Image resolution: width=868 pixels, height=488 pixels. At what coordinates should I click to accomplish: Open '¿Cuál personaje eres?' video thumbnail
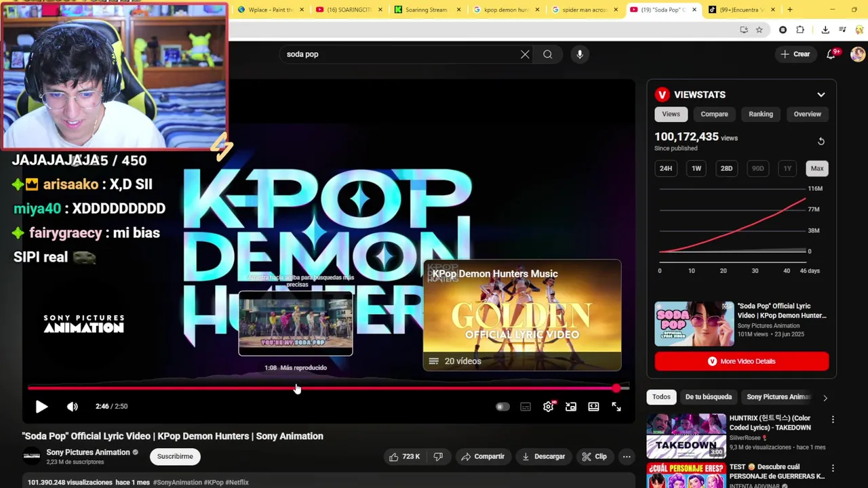(x=686, y=475)
